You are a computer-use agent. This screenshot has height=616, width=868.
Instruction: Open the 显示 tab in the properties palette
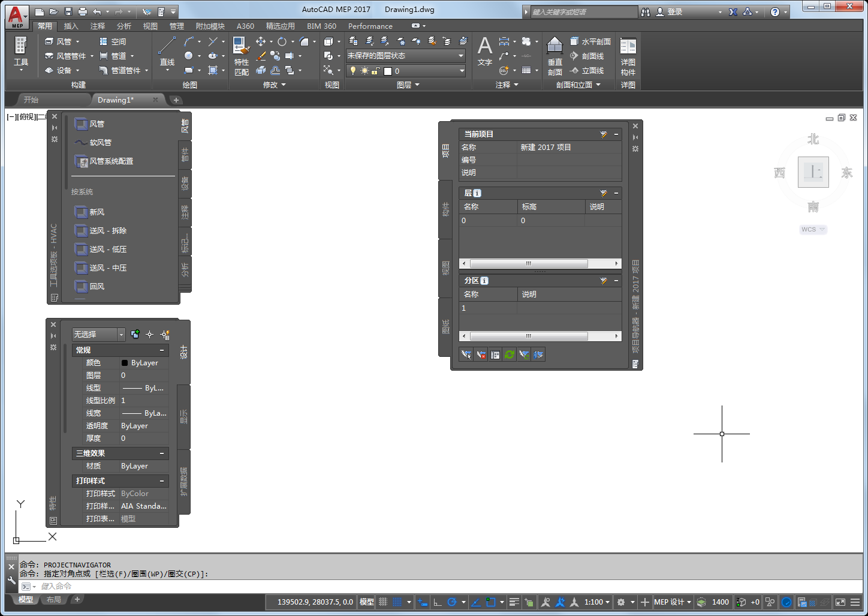(184, 417)
